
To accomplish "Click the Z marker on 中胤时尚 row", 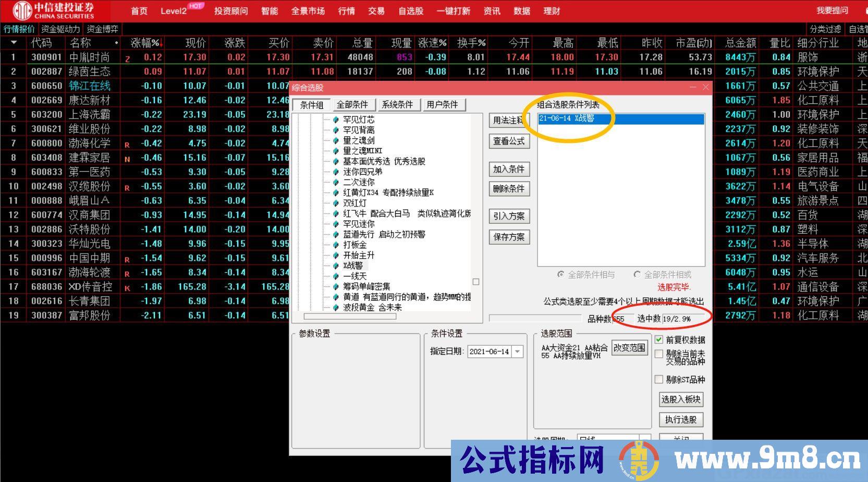I will point(127,59).
